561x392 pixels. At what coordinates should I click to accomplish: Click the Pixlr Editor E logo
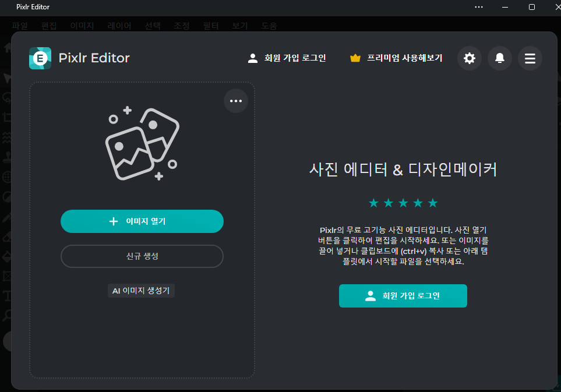coord(40,58)
